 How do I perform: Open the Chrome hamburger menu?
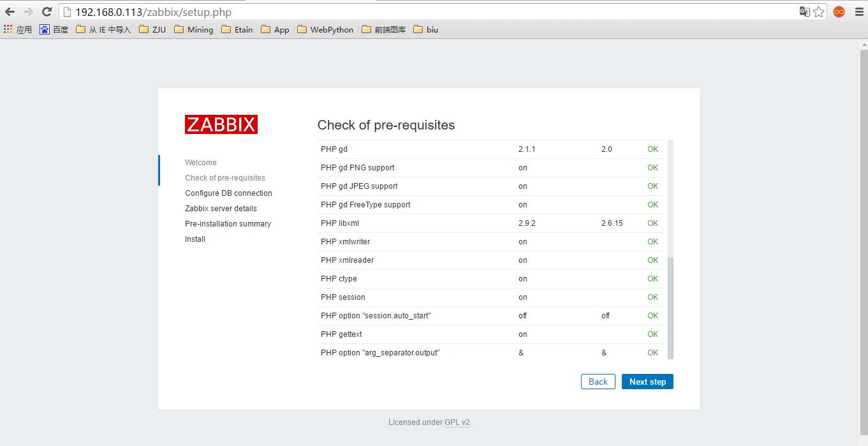point(859,11)
